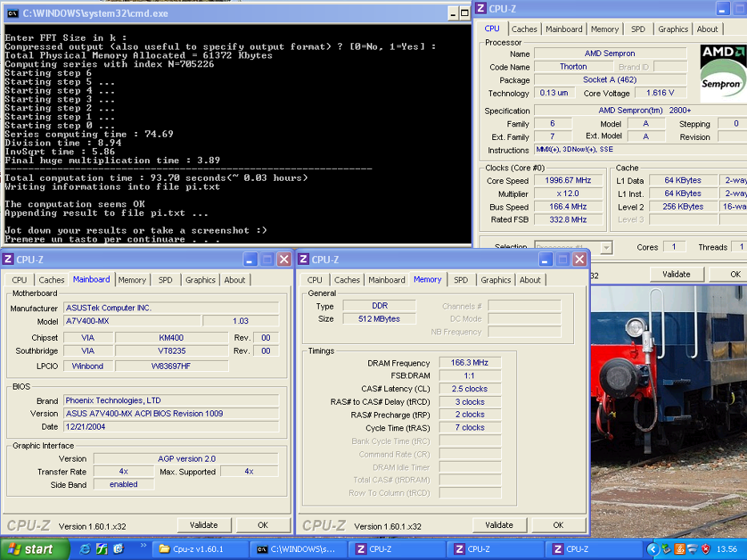
Task: Minimize the cmd.exe window
Action: (x=453, y=14)
